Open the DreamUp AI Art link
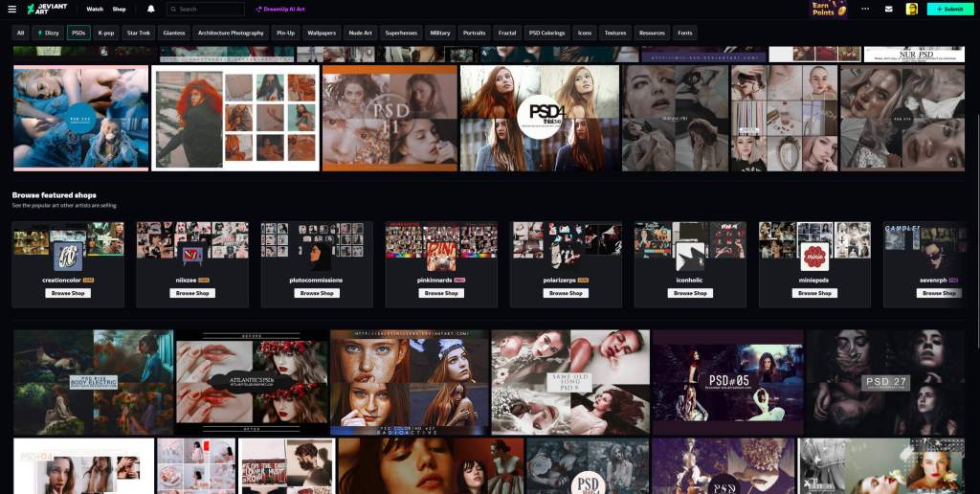980x494 pixels. [x=280, y=9]
